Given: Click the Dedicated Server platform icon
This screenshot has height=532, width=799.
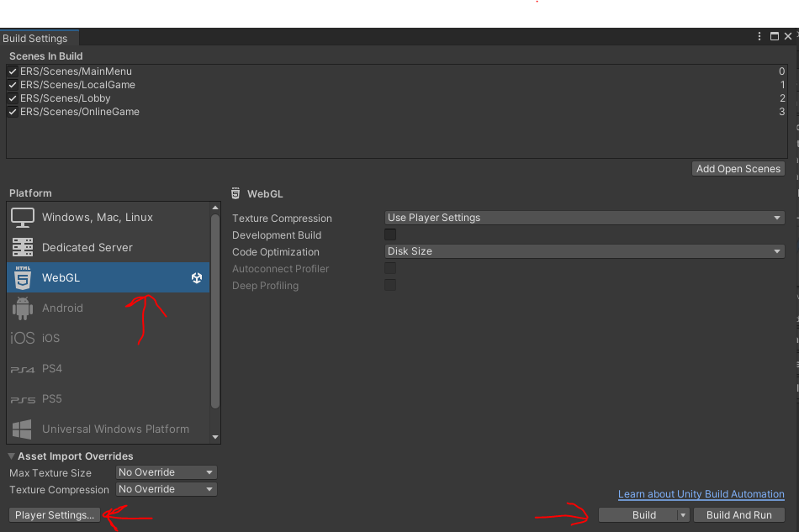Looking at the screenshot, I should click(23, 247).
